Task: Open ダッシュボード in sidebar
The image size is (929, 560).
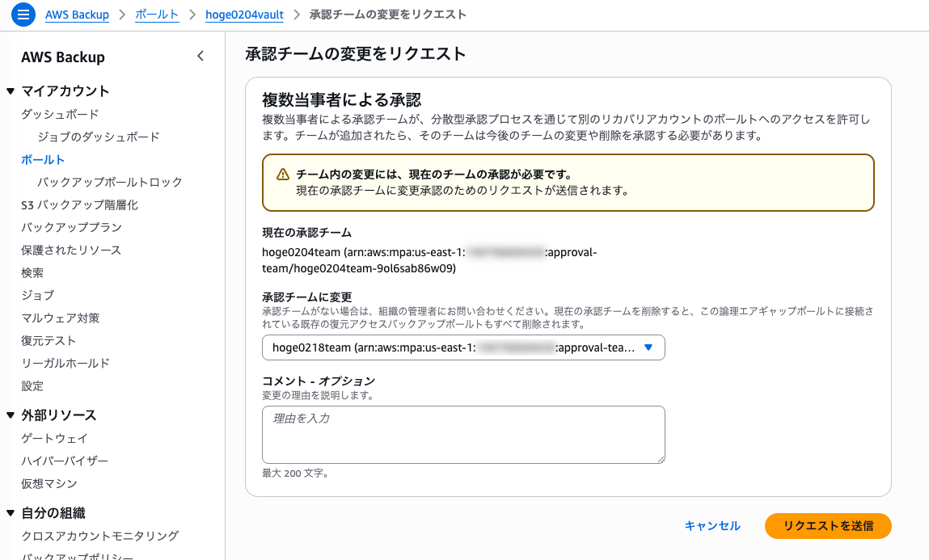Action: point(60,114)
